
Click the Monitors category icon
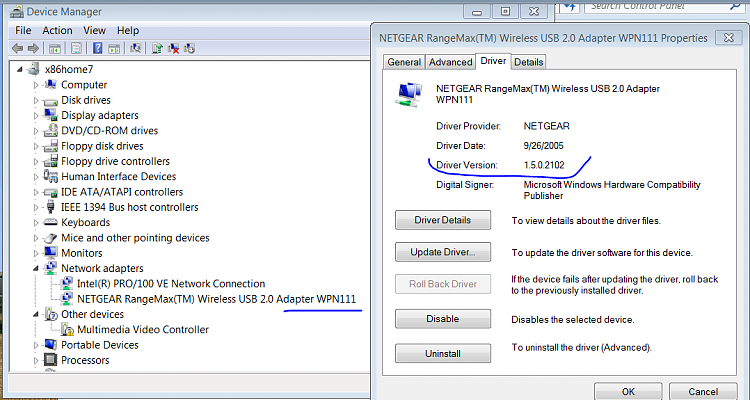(50, 253)
